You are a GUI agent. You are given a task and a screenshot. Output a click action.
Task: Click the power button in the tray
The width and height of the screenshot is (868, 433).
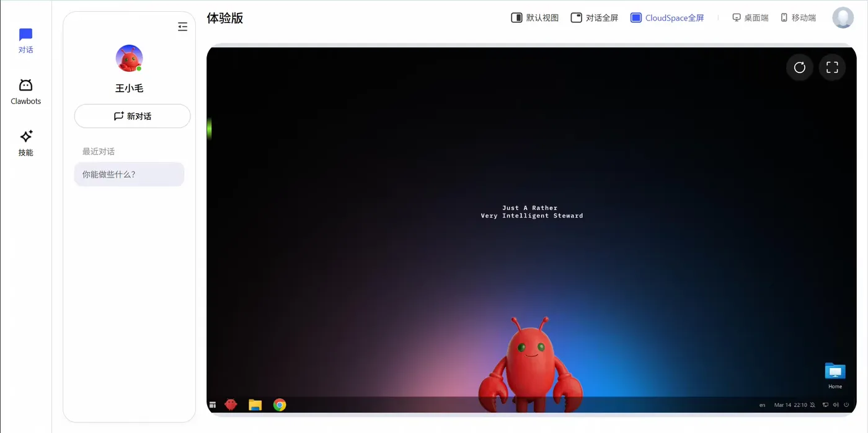coord(846,405)
